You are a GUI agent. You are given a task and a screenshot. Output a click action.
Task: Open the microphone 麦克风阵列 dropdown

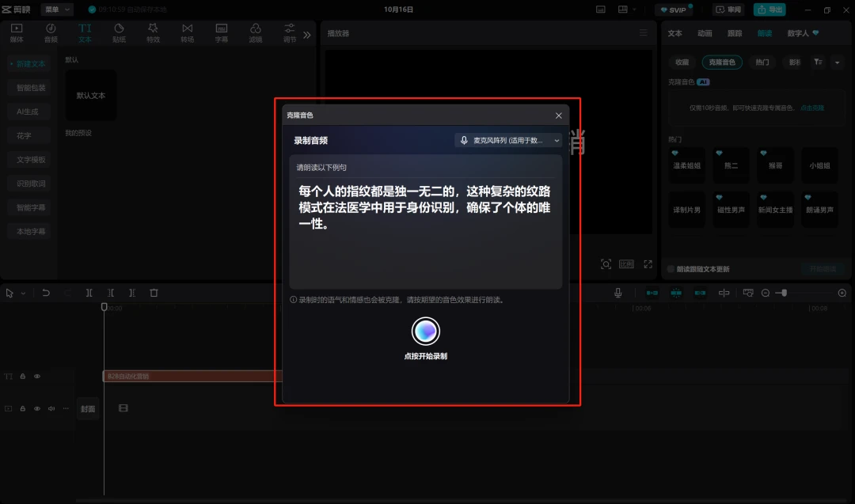pyautogui.click(x=509, y=141)
